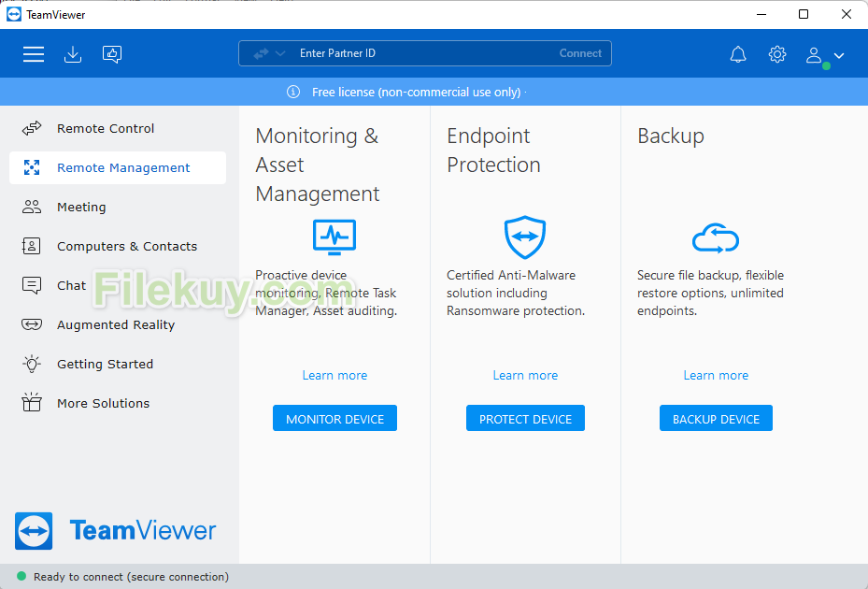This screenshot has width=868, height=589.
Task: Follow Learn more under Endpoint Protection
Action: point(525,375)
